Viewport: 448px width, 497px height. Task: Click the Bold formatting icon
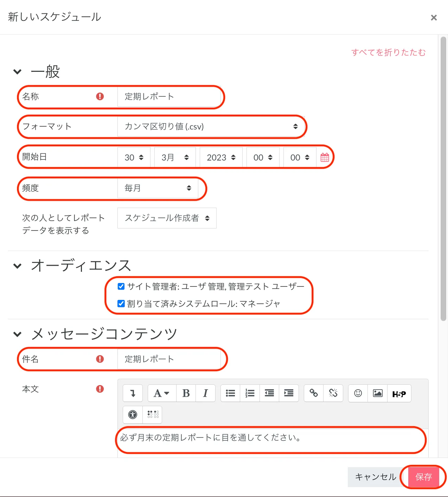[x=186, y=393]
